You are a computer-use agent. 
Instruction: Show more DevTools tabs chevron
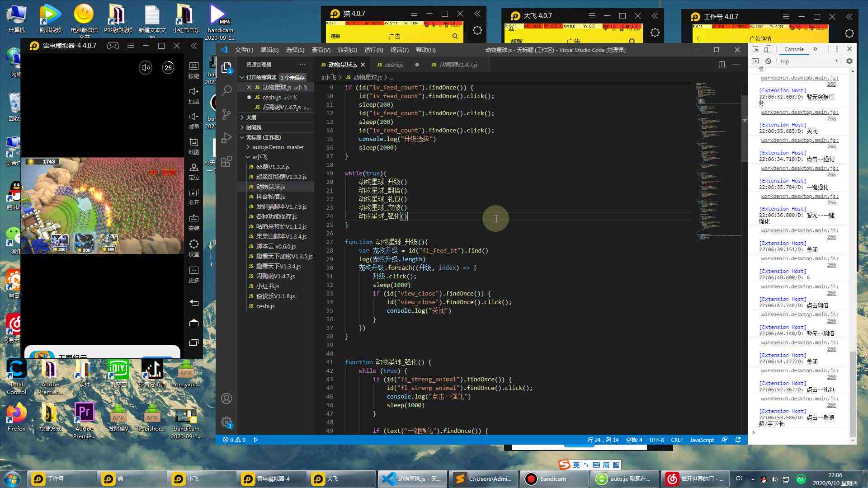pos(815,49)
